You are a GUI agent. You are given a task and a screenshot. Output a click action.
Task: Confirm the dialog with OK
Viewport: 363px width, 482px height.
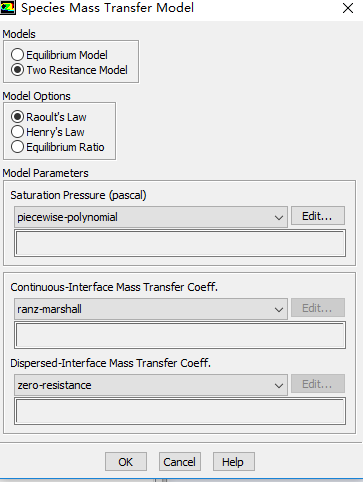126,462
